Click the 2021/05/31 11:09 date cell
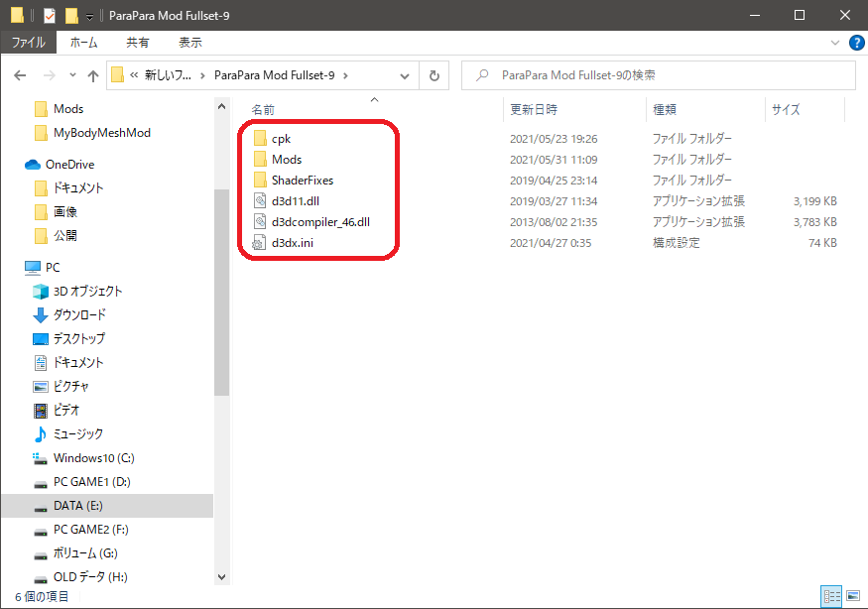This screenshot has height=609, width=868. pos(554,160)
